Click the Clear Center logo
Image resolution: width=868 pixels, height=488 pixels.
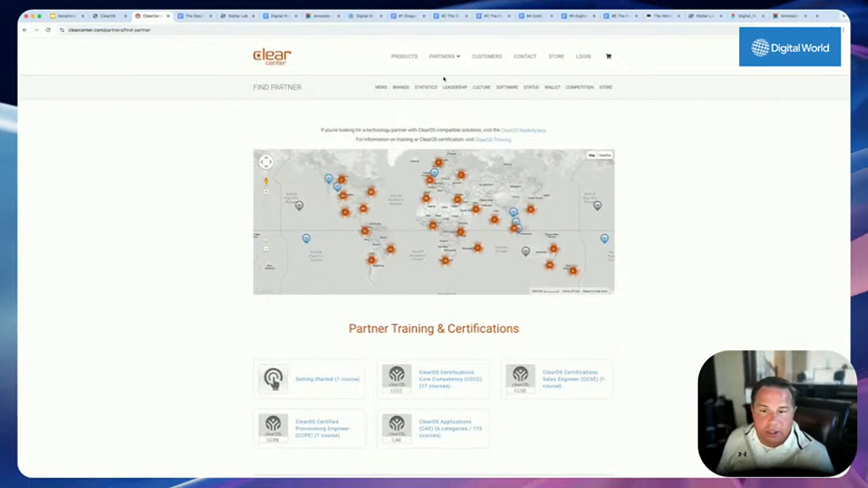tap(272, 57)
